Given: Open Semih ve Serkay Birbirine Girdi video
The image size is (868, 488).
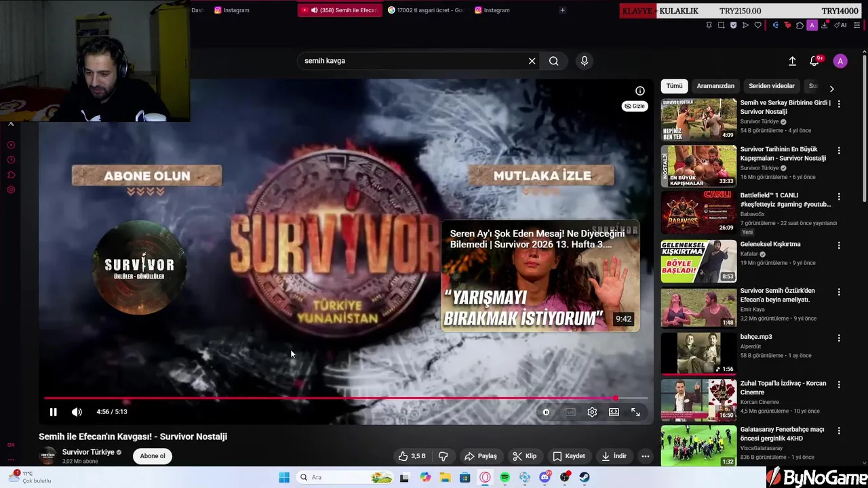Looking at the screenshot, I should 785,107.
